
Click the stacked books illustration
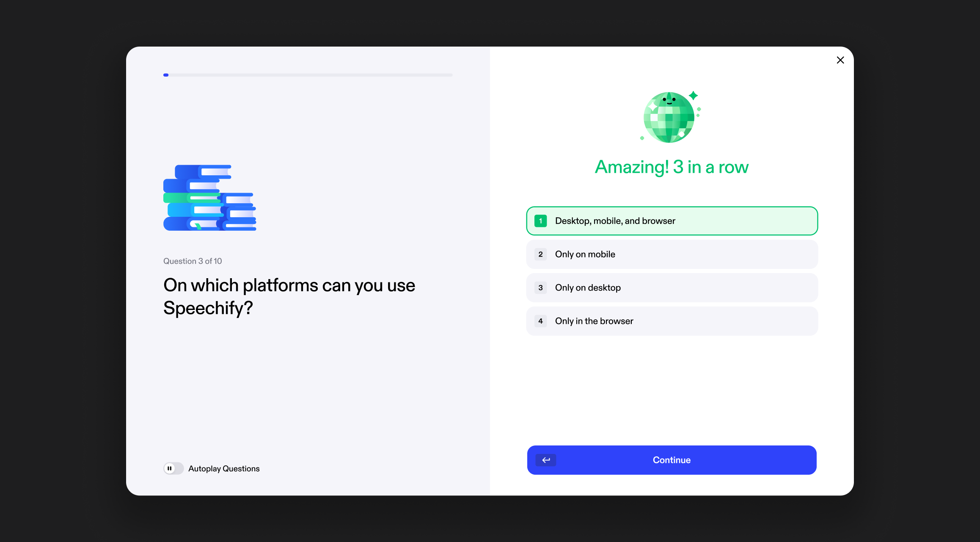[x=210, y=198]
